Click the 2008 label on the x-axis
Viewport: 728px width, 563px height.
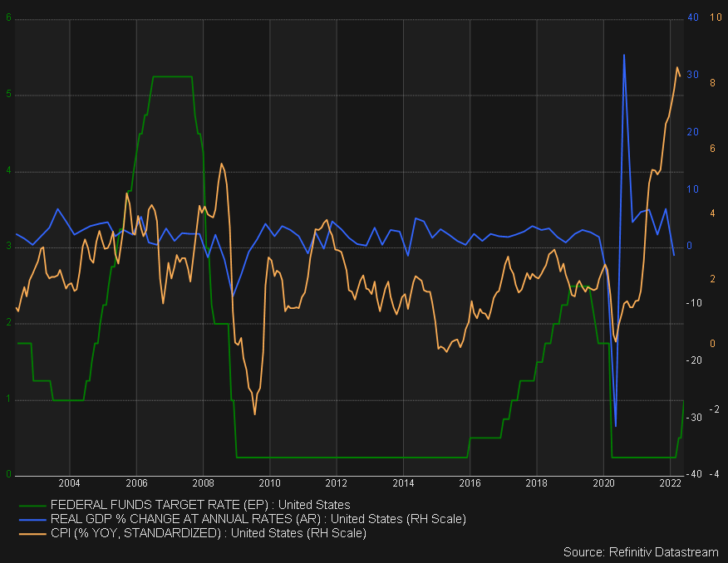tap(203, 482)
